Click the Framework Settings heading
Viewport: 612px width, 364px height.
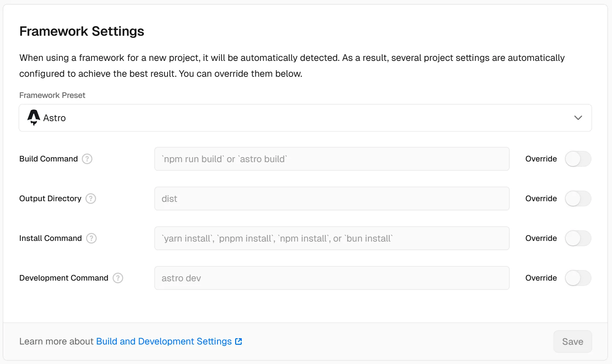[82, 31]
